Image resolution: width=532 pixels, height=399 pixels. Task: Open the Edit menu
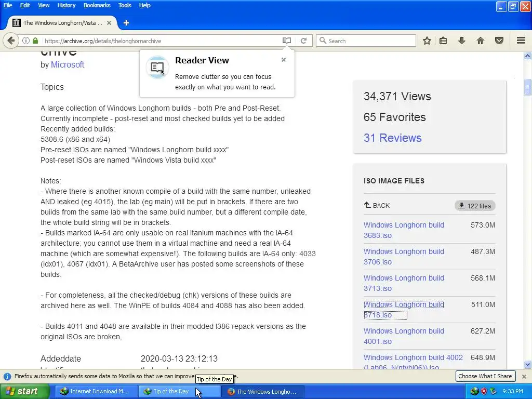tap(25, 5)
